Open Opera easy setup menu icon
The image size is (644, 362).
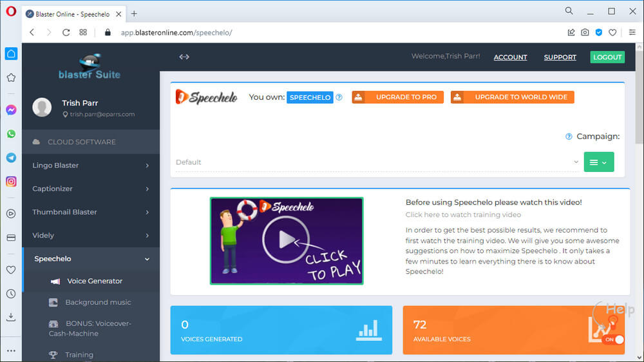click(x=632, y=32)
